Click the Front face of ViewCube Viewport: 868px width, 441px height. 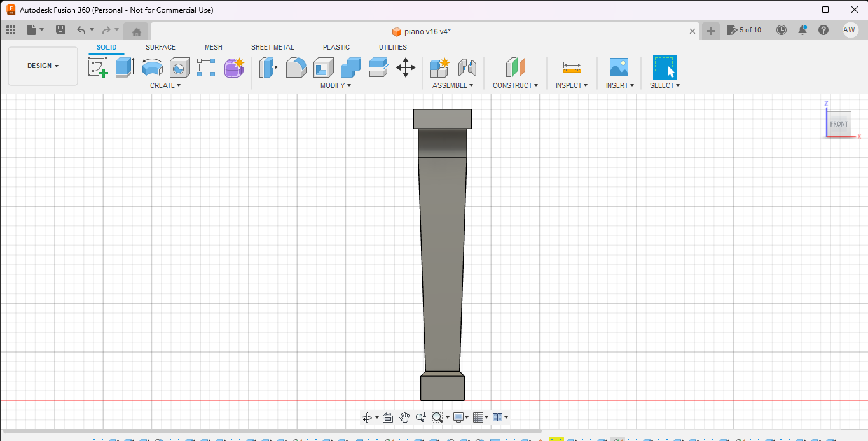tap(839, 124)
